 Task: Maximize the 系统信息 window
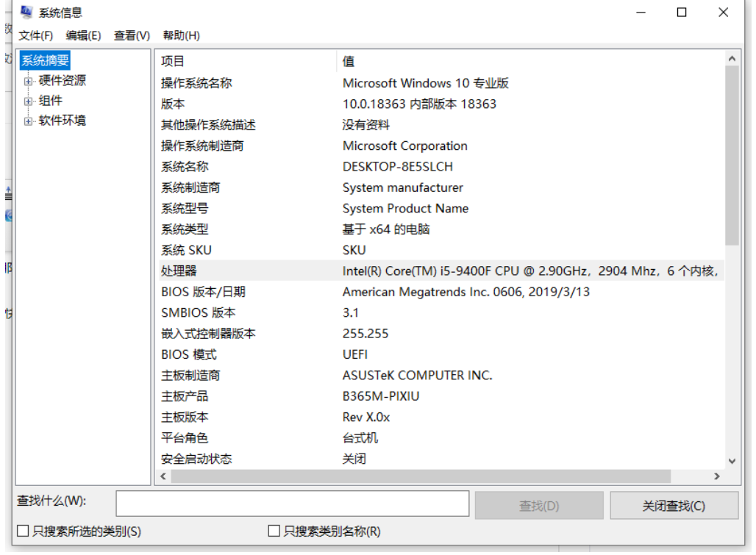(x=682, y=12)
